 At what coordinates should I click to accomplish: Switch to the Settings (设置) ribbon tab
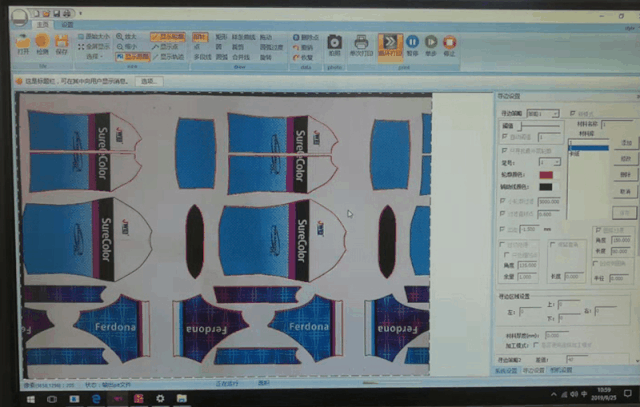66,23
